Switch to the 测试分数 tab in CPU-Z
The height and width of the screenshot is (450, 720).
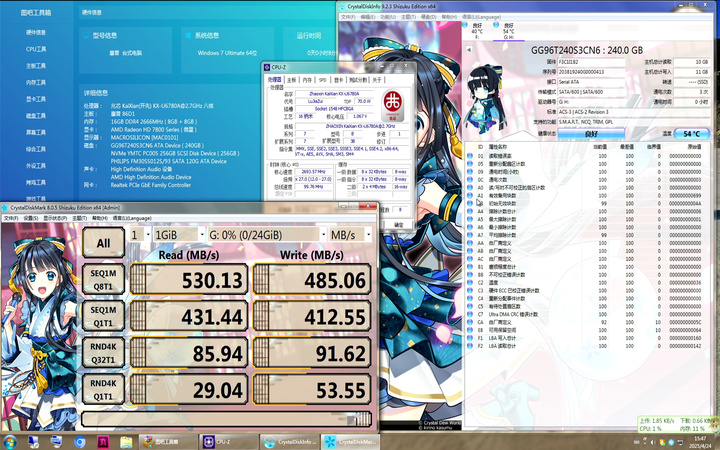click(x=358, y=80)
